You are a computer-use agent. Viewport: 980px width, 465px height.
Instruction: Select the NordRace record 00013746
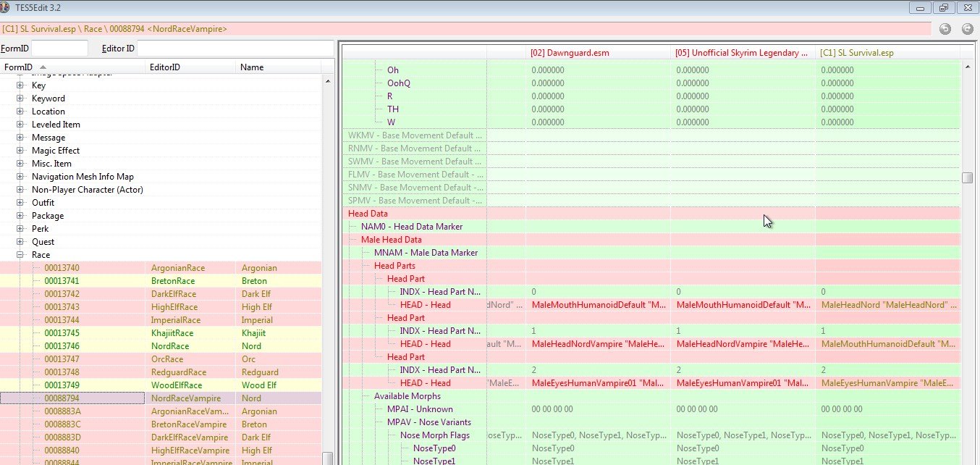(161, 346)
